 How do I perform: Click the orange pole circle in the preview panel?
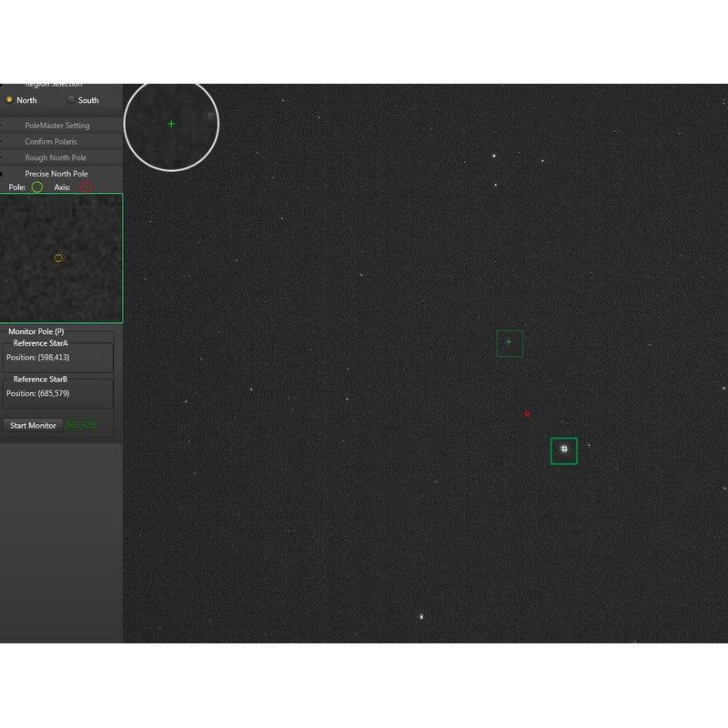tap(58, 258)
